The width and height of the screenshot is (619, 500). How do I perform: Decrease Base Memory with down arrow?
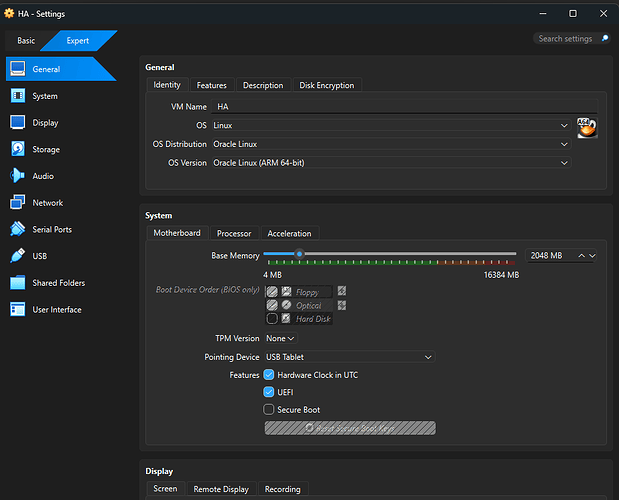(592, 256)
